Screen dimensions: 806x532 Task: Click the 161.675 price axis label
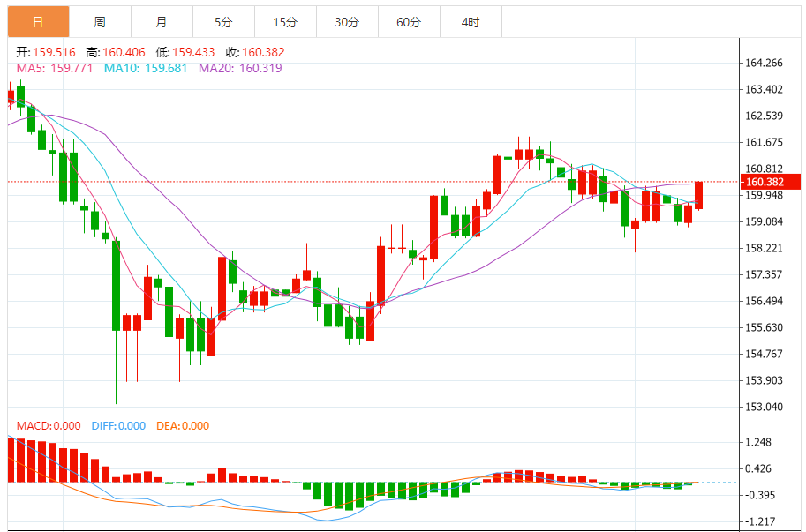(764, 142)
